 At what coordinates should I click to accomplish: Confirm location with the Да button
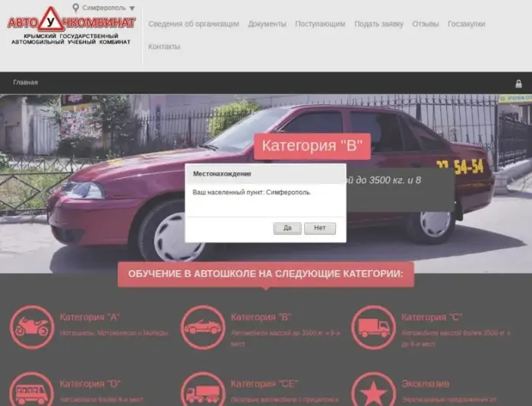click(287, 228)
